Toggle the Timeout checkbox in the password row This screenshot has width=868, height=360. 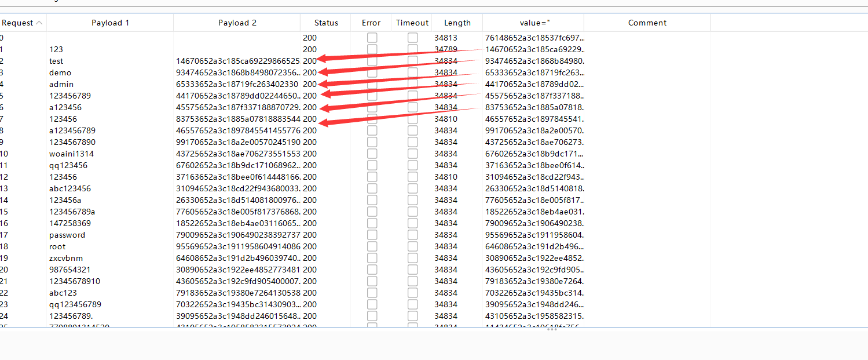coord(412,235)
